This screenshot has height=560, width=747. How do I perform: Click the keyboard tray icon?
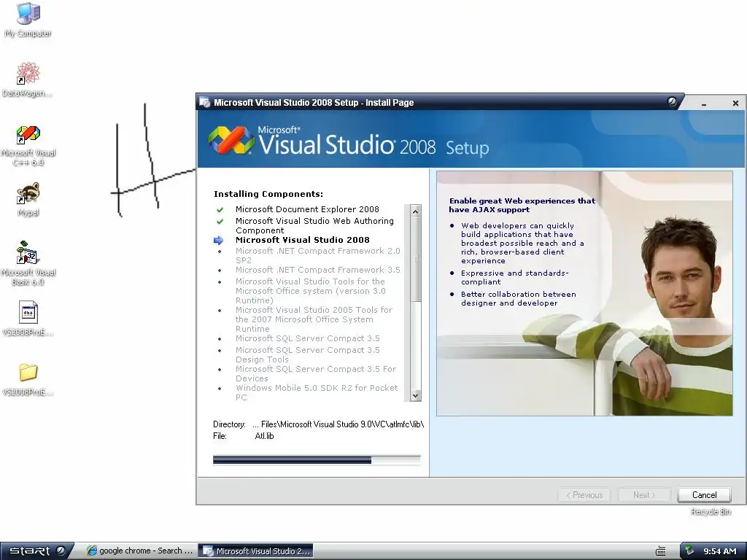point(660,551)
